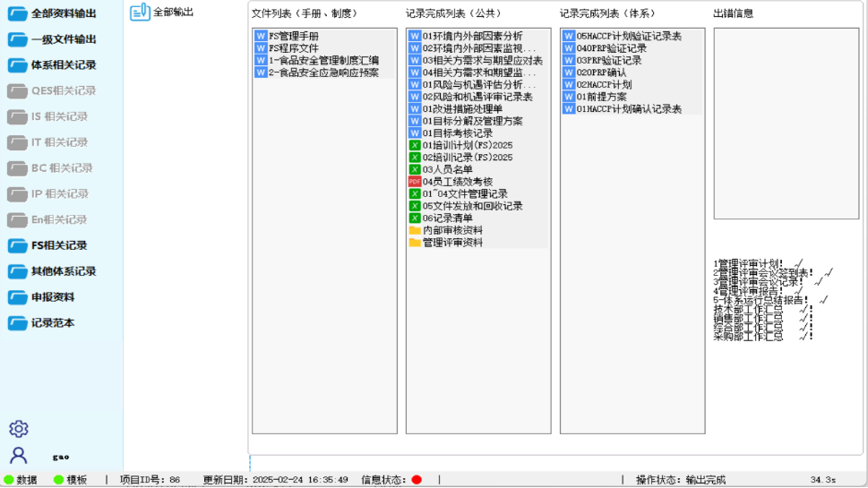
Task: Click folder icon of 申报资料
Action: [17, 297]
